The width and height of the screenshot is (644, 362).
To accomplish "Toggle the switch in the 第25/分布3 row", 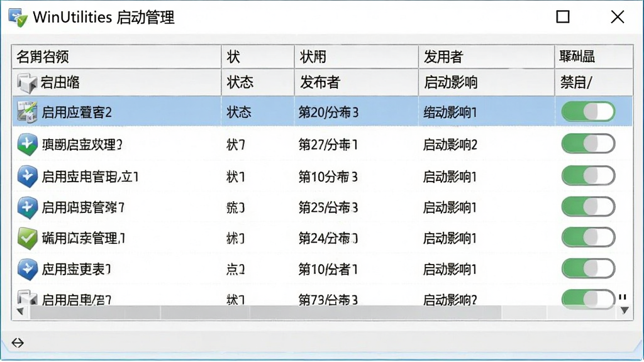I will [588, 206].
